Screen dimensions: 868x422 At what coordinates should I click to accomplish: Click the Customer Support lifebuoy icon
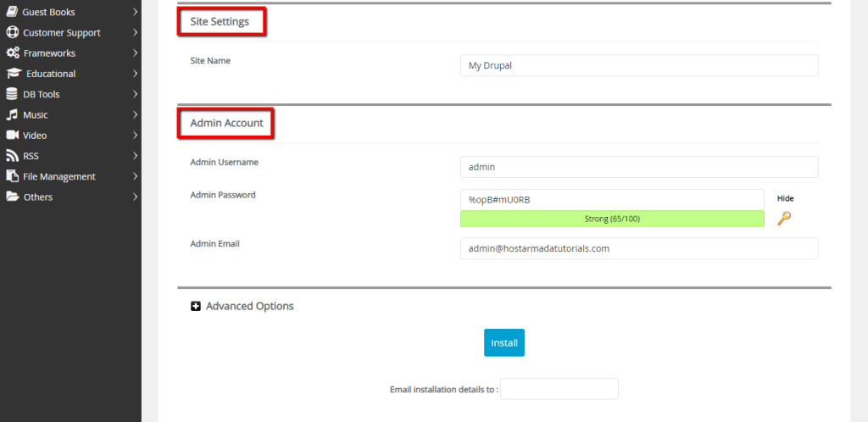(x=12, y=32)
